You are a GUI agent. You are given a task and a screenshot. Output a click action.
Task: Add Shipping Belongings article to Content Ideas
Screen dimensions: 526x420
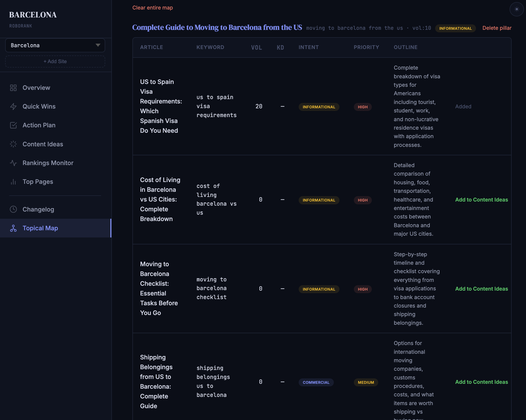coord(481,382)
